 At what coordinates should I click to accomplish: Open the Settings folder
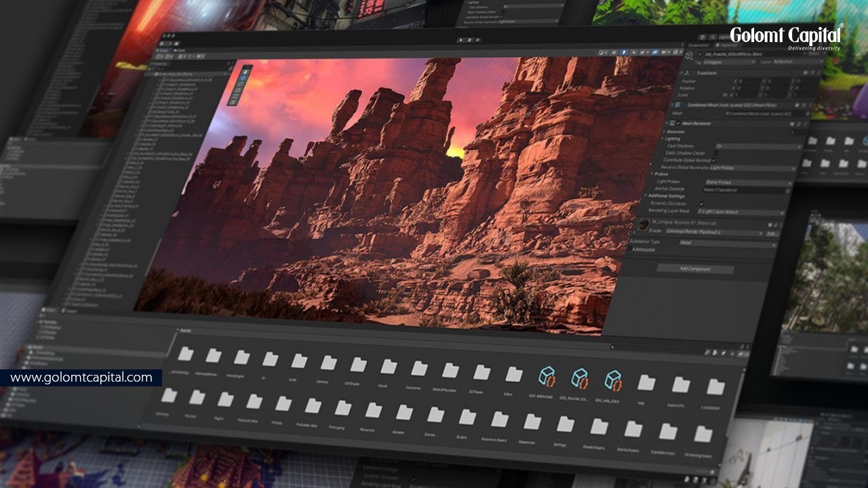coord(566,424)
